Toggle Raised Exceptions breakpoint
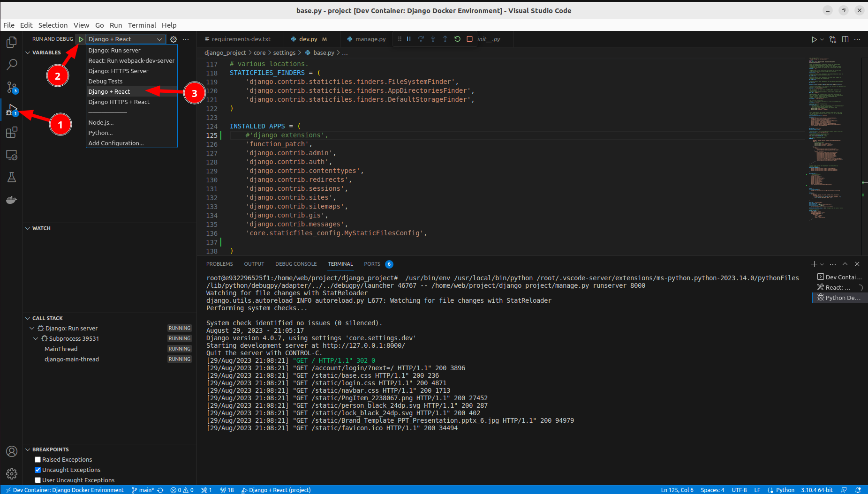 pos(38,459)
